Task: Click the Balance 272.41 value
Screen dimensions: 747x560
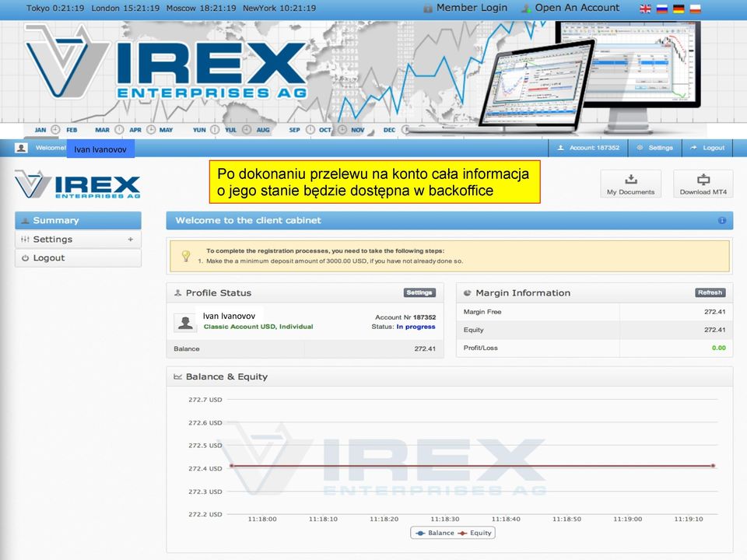Action: tap(425, 349)
